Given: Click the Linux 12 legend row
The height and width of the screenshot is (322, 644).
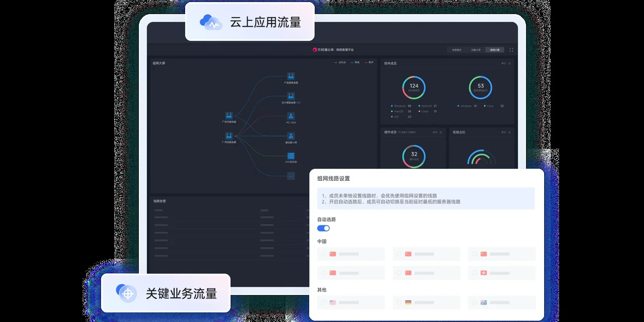Looking at the screenshot, I should (x=428, y=111).
